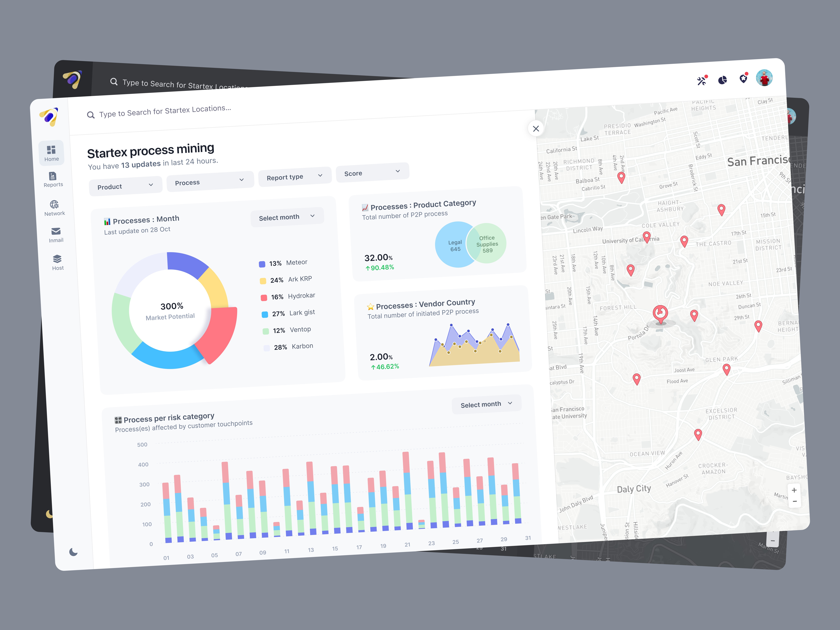The height and width of the screenshot is (630, 840).
Task: Select the map pin near Excelsior District
Action: click(x=698, y=435)
